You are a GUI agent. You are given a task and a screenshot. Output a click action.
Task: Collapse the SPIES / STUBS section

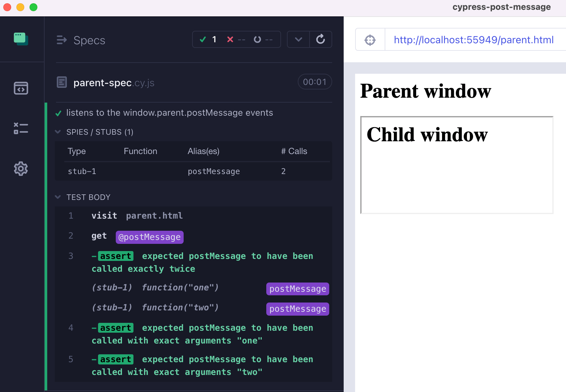pyautogui.click(x=58, y=132)
